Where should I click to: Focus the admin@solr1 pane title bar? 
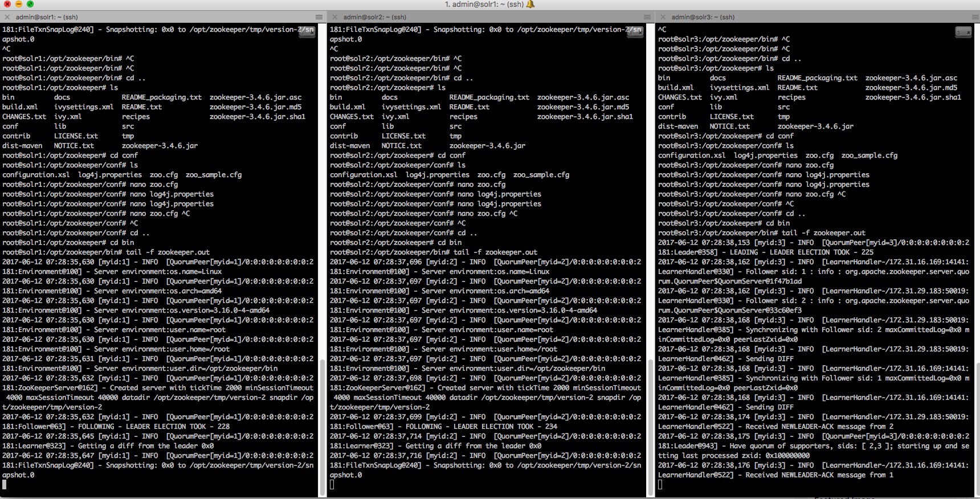(162, 17)
